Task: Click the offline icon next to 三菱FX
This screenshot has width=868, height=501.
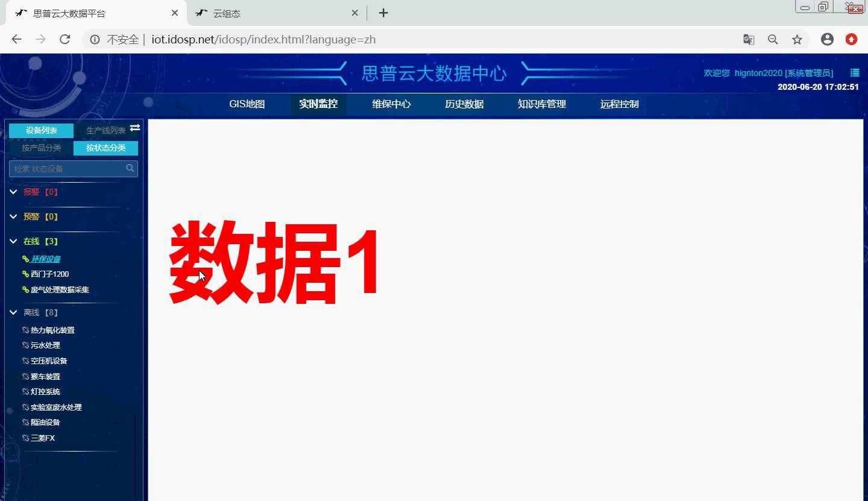Action: tap(25, 438)
